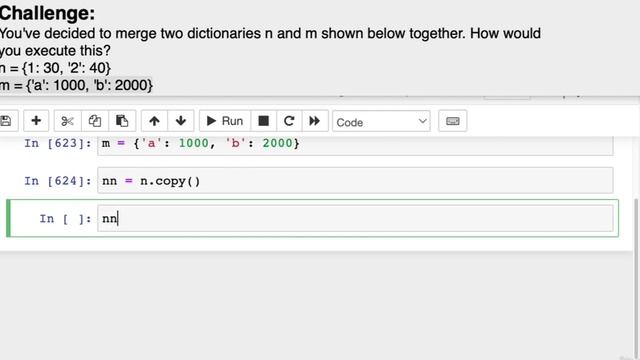Image resolution: width=640 pixels, height=360 pixels.
Task: Click the In [624] prompt label
Action: (58, 181)
